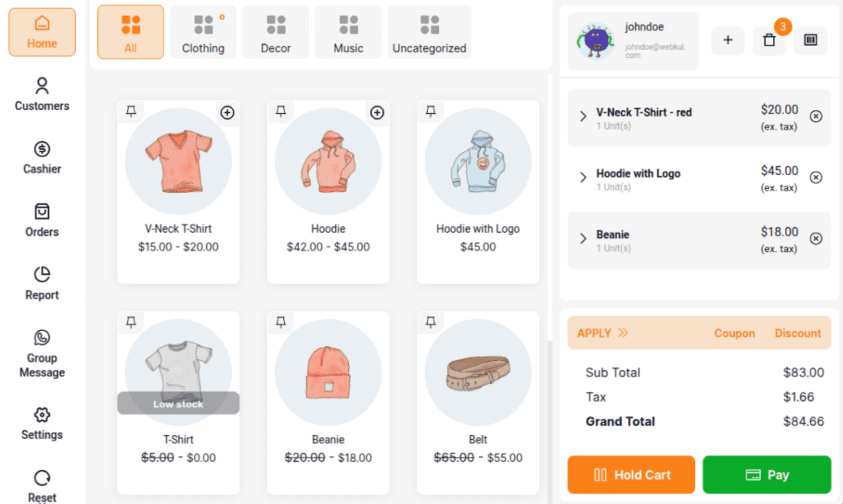
Task: Toggle pin on the Belt product
Action: coord(431,322)
